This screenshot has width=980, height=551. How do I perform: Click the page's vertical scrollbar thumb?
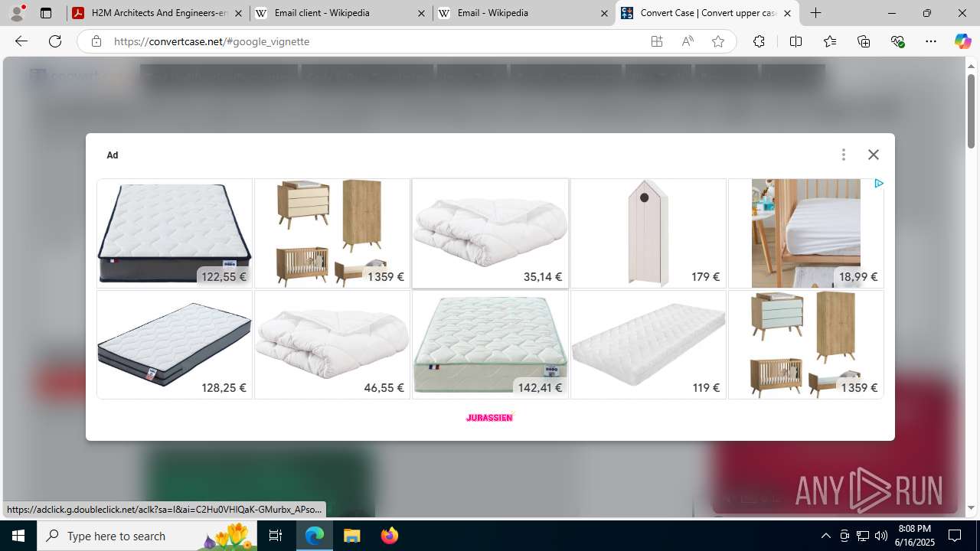click(x=972, y=111)
